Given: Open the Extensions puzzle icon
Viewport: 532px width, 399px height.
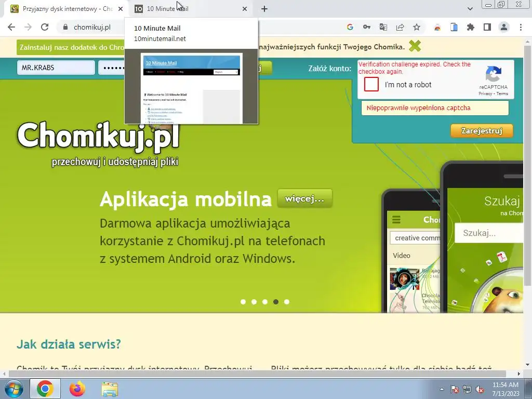Looking at the screenshot, I should coord(471,27).
